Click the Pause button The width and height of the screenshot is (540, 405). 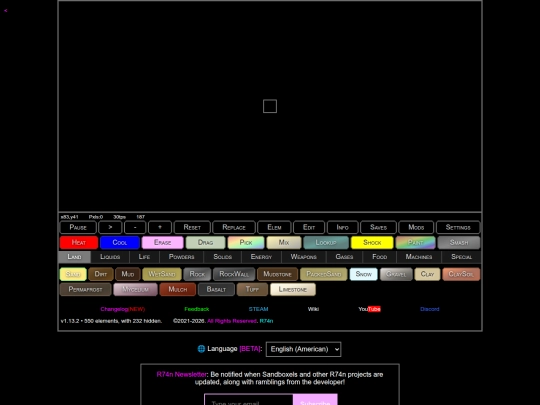click(x=78, y=227)
